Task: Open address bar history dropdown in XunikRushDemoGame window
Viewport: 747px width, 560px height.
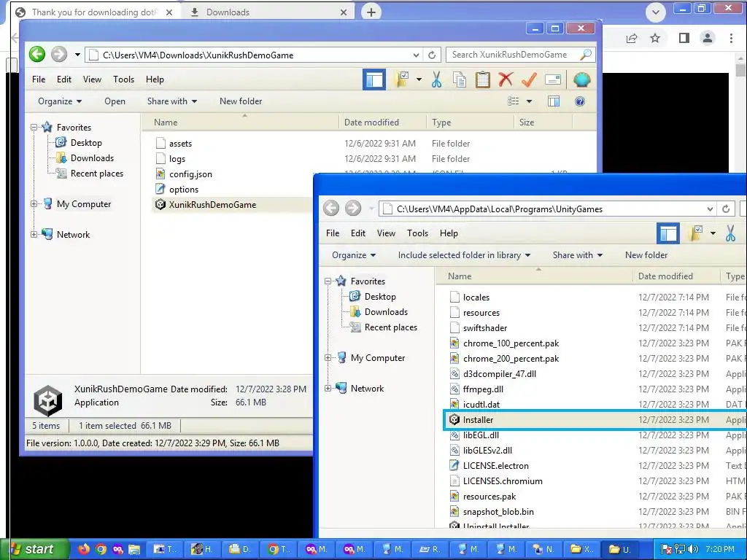Action: [x=416, y=55]
